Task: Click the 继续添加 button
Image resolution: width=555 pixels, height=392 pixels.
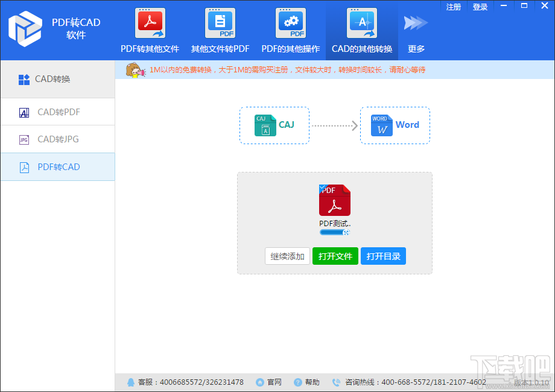Action: pos(287,256)
